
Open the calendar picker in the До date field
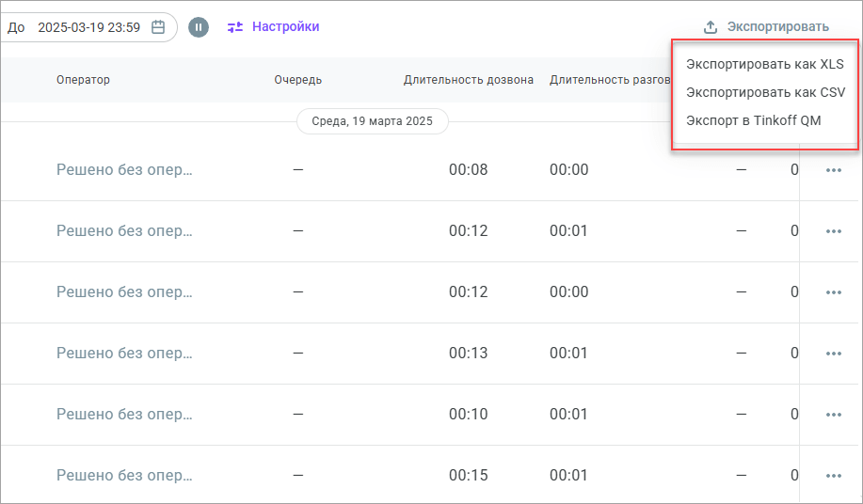158,27
